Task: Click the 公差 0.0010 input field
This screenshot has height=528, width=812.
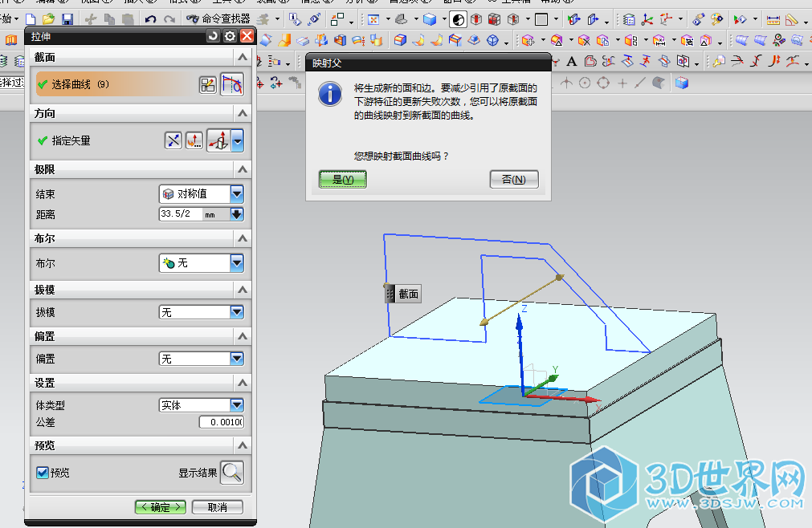Action: coord(222,423)
